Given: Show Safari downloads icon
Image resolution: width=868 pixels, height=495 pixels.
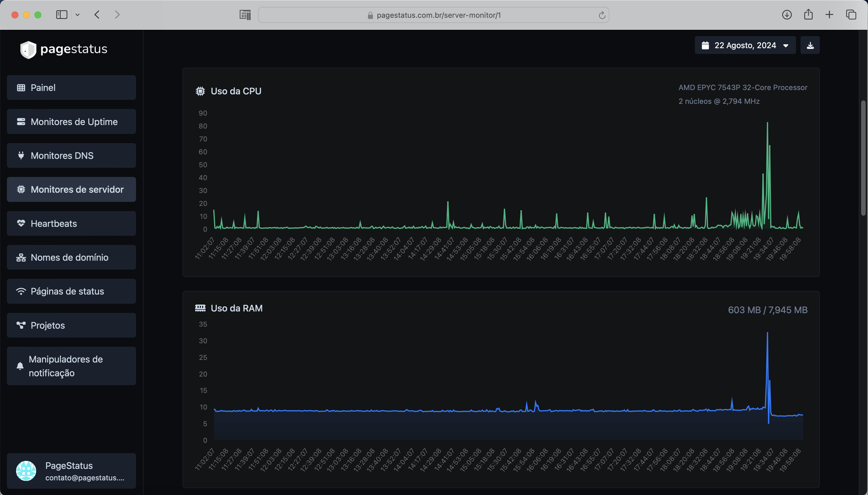Looking at the screenshot, I should [787, 15].
